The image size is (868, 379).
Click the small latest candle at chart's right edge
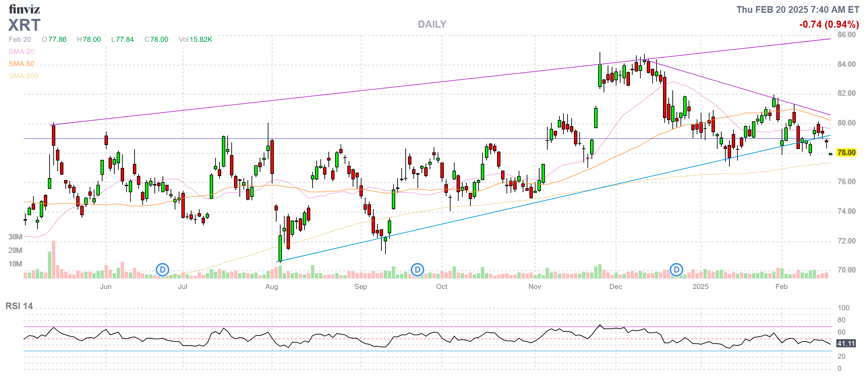click(x=830, y=154)
